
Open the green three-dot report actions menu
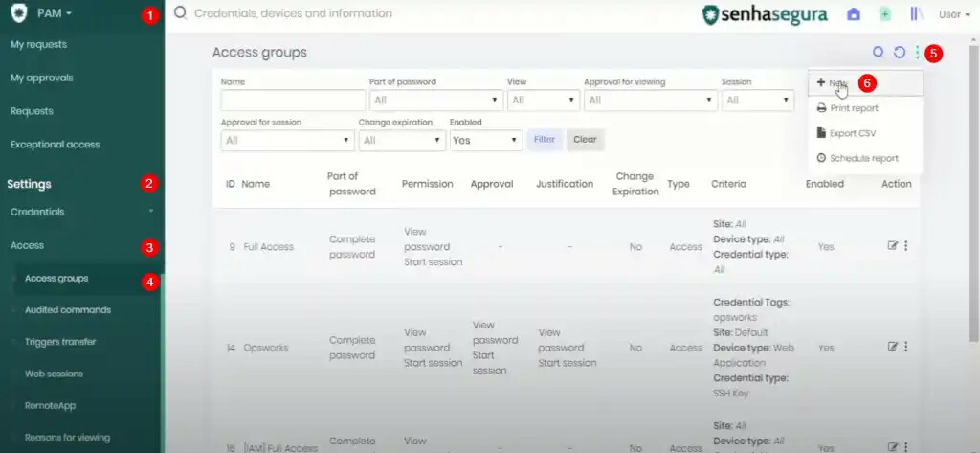tap(917, 53)
